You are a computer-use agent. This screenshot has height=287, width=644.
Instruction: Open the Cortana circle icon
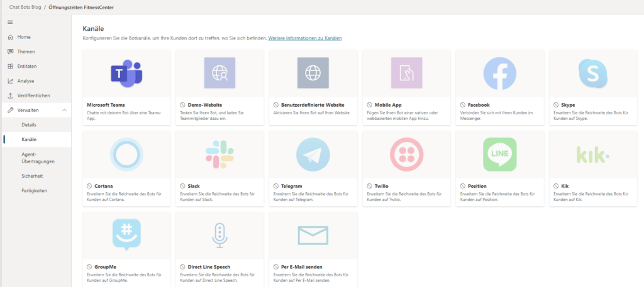126,154
